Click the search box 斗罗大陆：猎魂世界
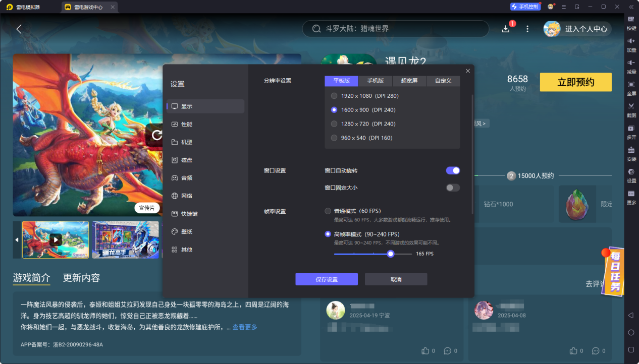The image size is (639, 364). click(396, 29)
